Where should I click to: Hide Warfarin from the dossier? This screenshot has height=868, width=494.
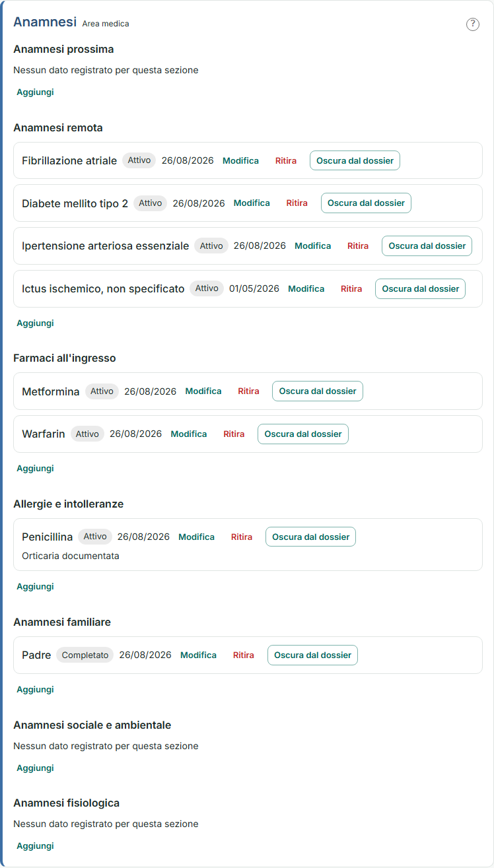click(303, 434)
